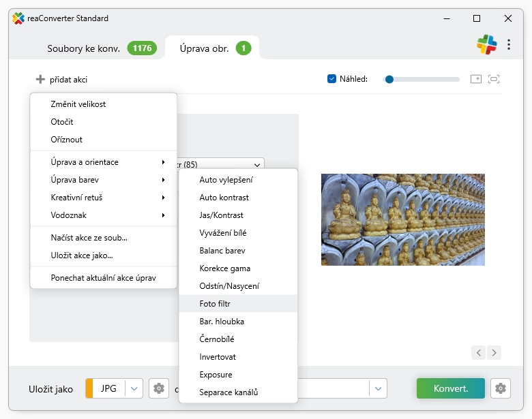Open the output folder dropdown arrow

click(x=378, y=388)
